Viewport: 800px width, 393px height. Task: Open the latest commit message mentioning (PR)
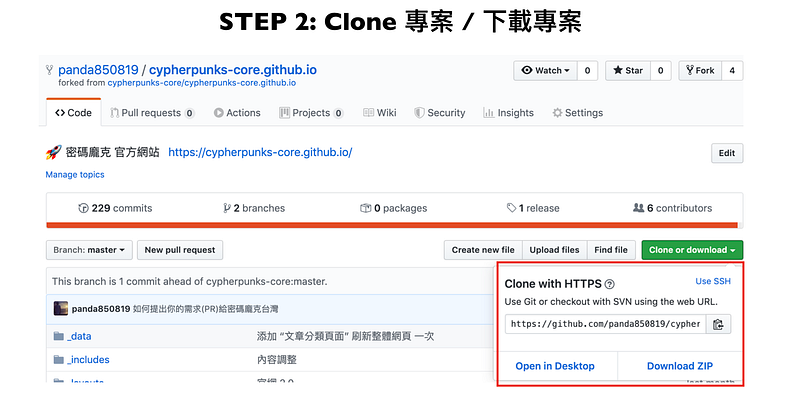coord(206,309)
